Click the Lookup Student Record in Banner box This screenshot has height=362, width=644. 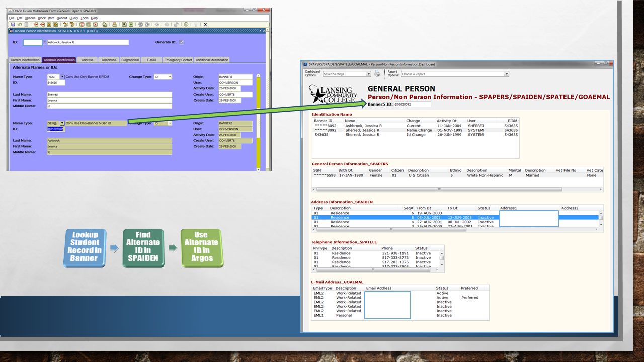tap(85, 248)
